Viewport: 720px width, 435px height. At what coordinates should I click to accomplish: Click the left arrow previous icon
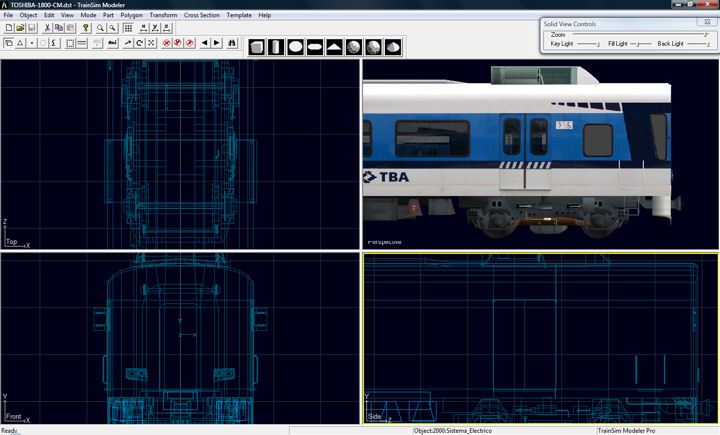point(204,44)
